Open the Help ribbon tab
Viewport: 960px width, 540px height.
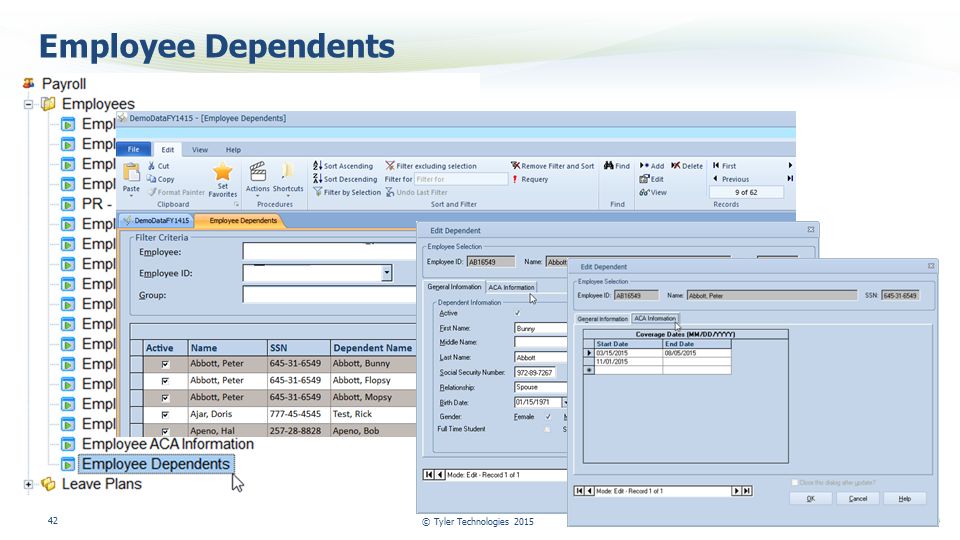click(233, 149)
